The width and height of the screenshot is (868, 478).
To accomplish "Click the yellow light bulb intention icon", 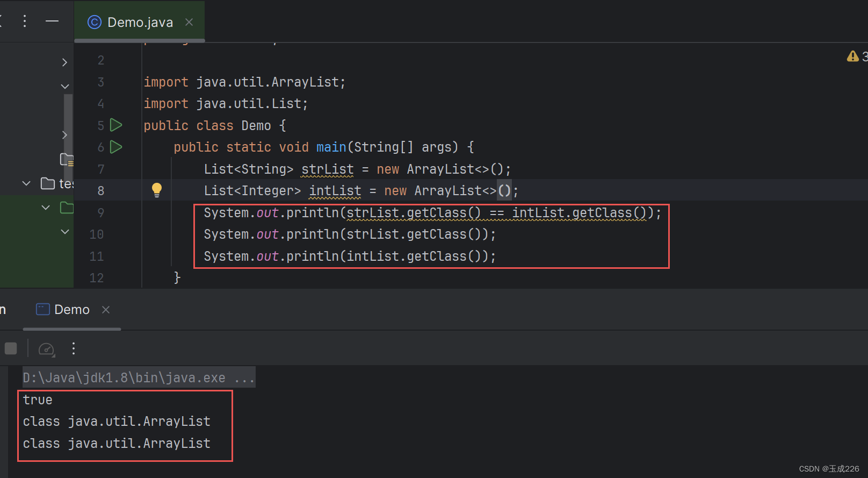I will click(157, 190).
